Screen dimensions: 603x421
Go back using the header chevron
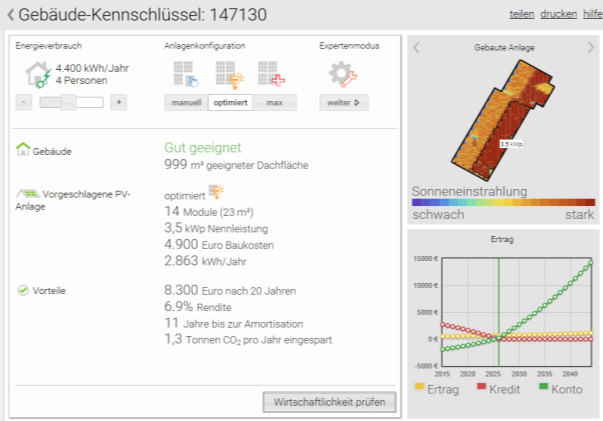[x=11, y=14]
